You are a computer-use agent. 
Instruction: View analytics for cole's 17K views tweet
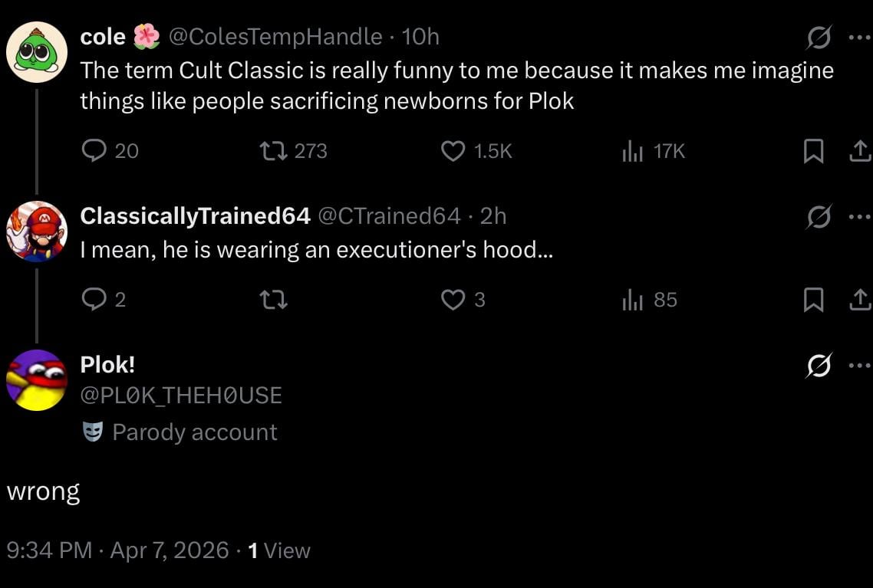[x=632, y=151]
